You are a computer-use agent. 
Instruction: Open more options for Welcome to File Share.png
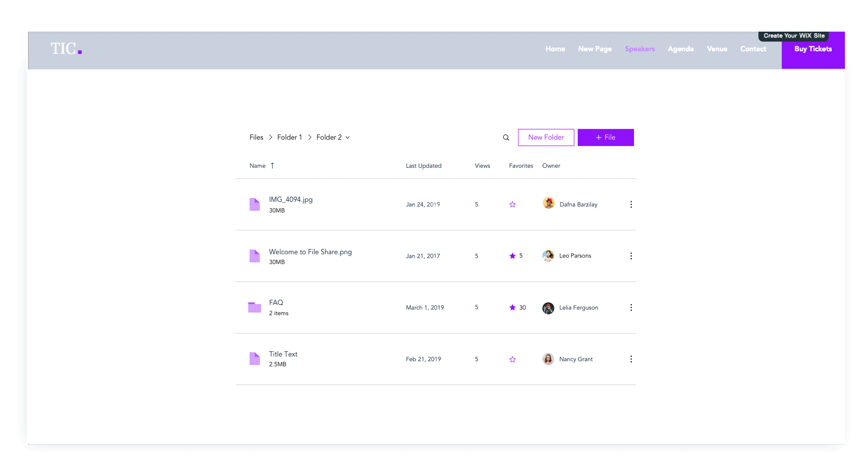[x=631, y=256]
